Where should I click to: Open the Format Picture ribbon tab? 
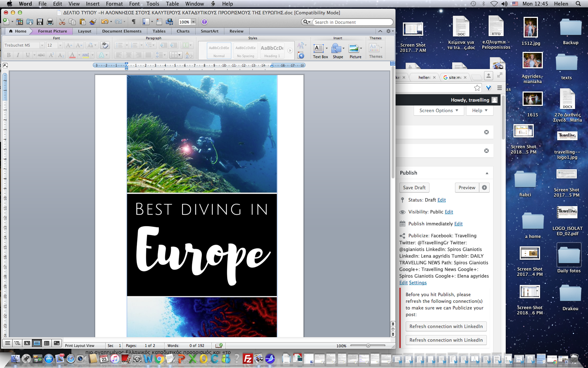[x=52, y=31]
